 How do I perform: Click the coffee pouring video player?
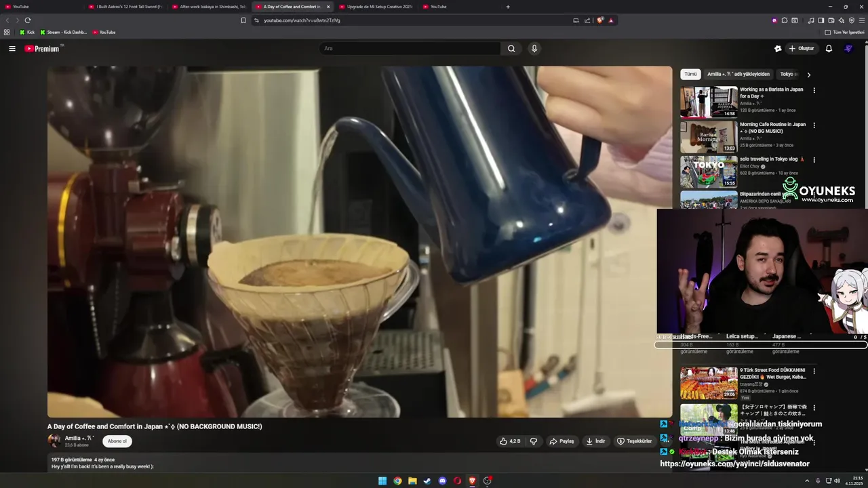[359, 241]
